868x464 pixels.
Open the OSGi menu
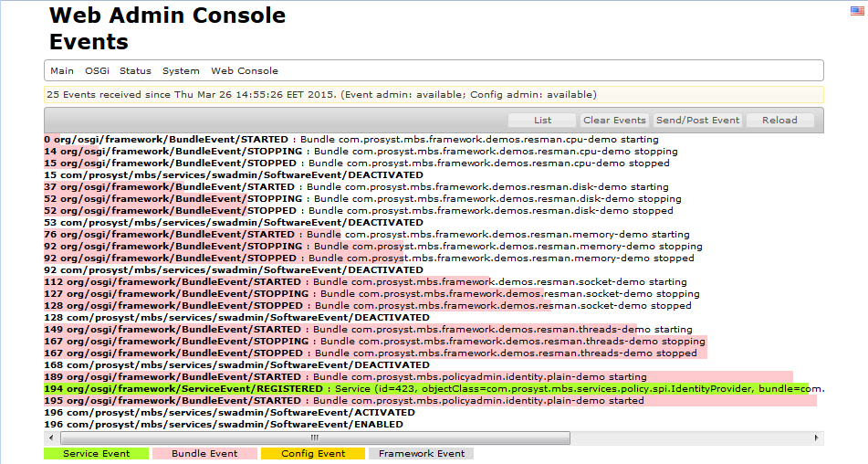click(x=97, y=71)
